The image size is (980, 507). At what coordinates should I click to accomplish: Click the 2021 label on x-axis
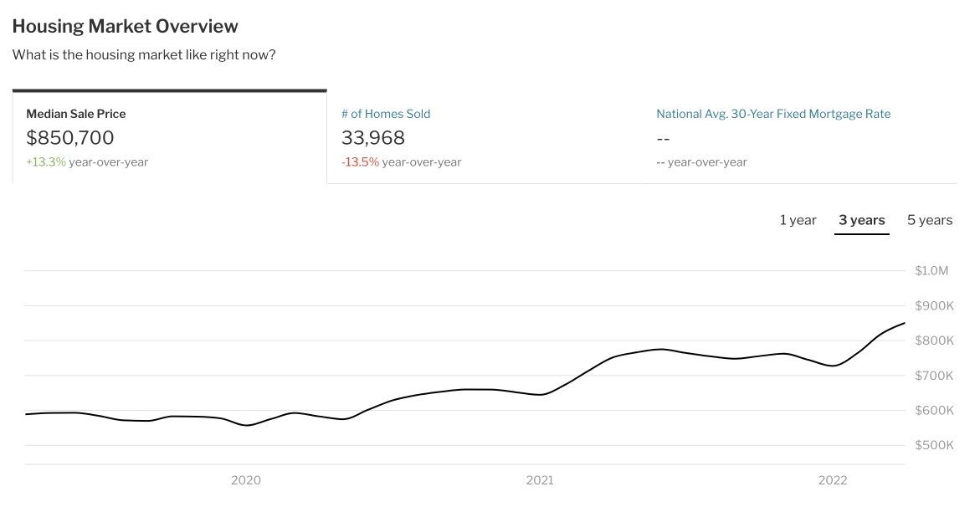540,480
